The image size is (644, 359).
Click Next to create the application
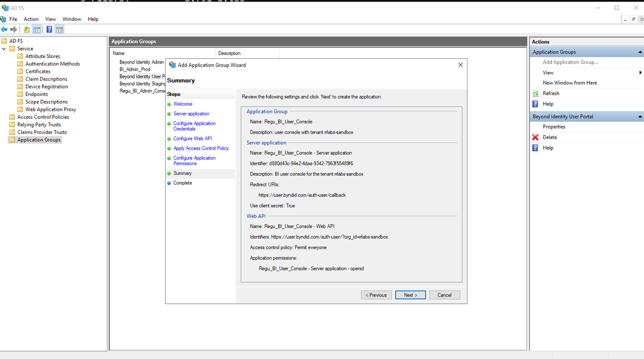click(x=410, y=295)
